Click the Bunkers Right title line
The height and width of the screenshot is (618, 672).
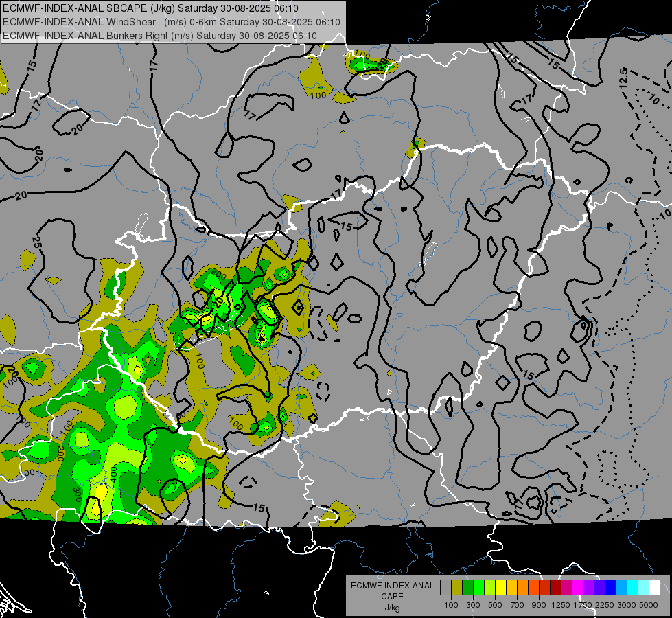pyautogui.click(x=160, y=36)
